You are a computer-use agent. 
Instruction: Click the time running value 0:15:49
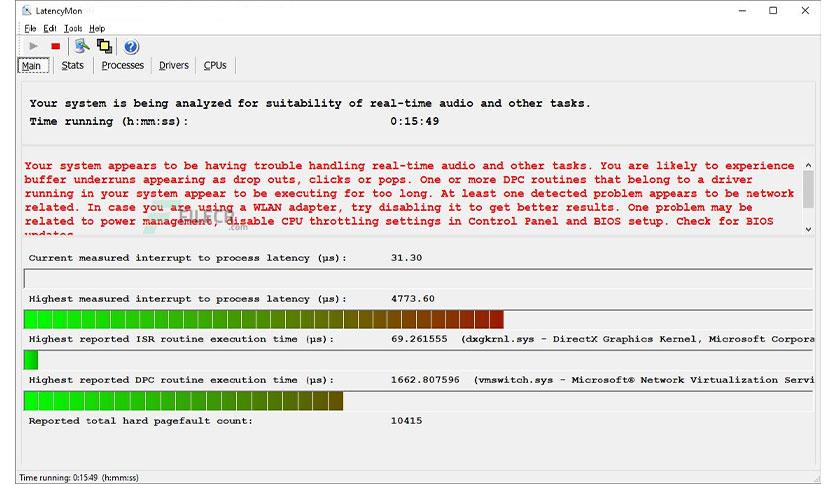coord(414,121)
